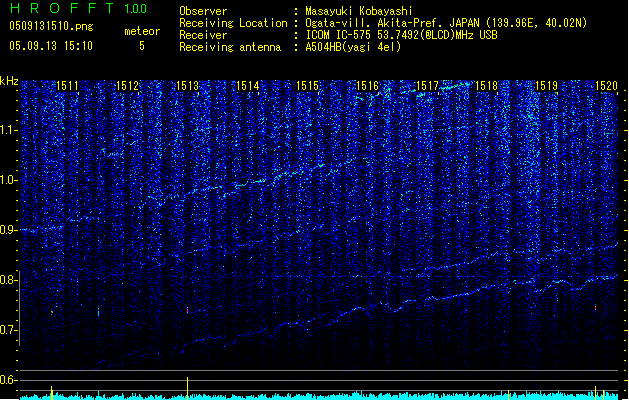The height and width of the screenshot is (400, 629).
Task: Click the tall yellow spike under 1513
Action: pyautogui.click(x=187, y=388)
